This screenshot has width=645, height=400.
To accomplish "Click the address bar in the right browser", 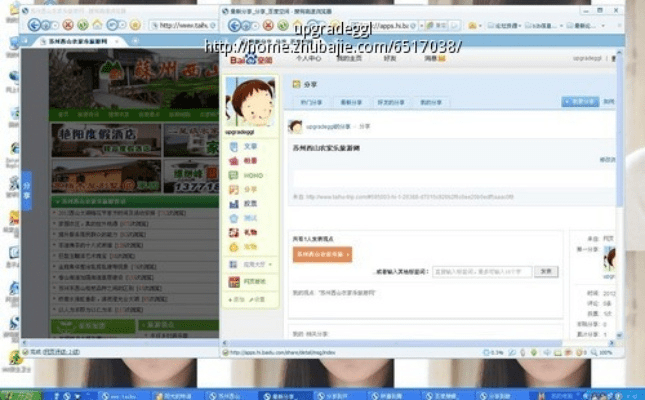I will point(383,26).
